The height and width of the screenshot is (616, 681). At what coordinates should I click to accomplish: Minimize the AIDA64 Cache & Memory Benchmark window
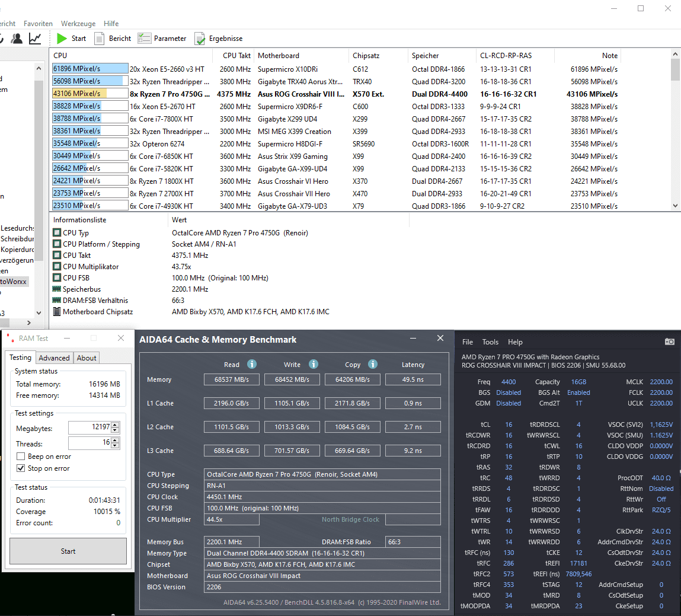click(x=413, y=338)
